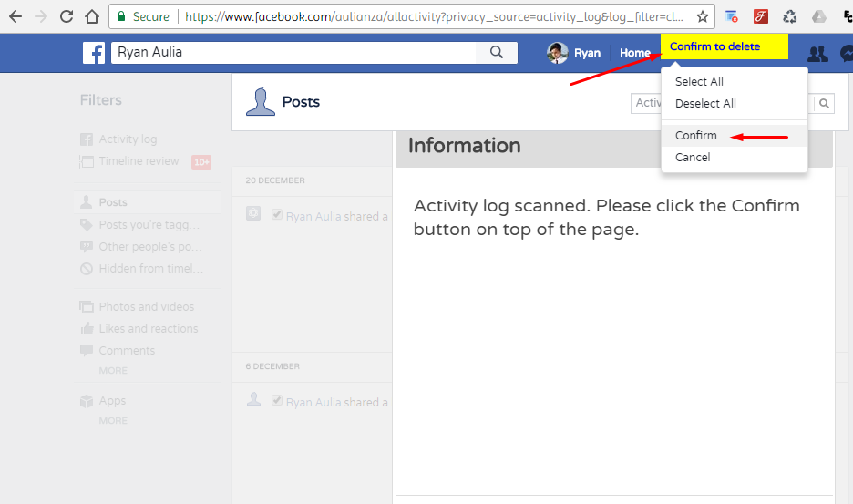853x504 pixels.
Task: Click gear icon beside 20 December post
Action: 253,213
